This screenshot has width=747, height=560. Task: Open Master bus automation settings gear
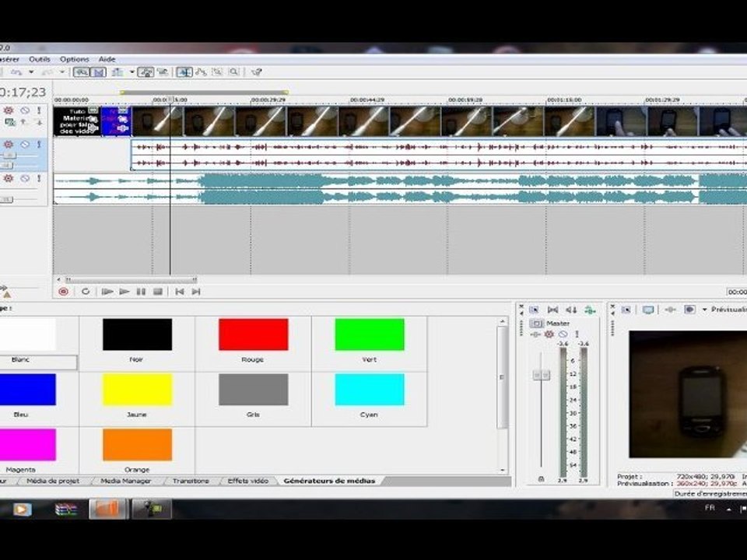pos(549,334)
